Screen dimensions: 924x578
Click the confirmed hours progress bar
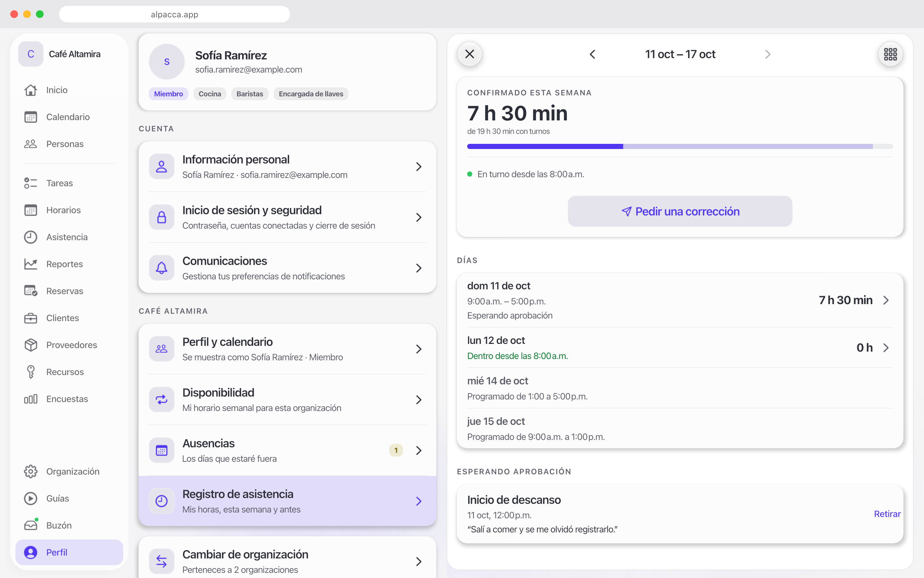point(680,146)
